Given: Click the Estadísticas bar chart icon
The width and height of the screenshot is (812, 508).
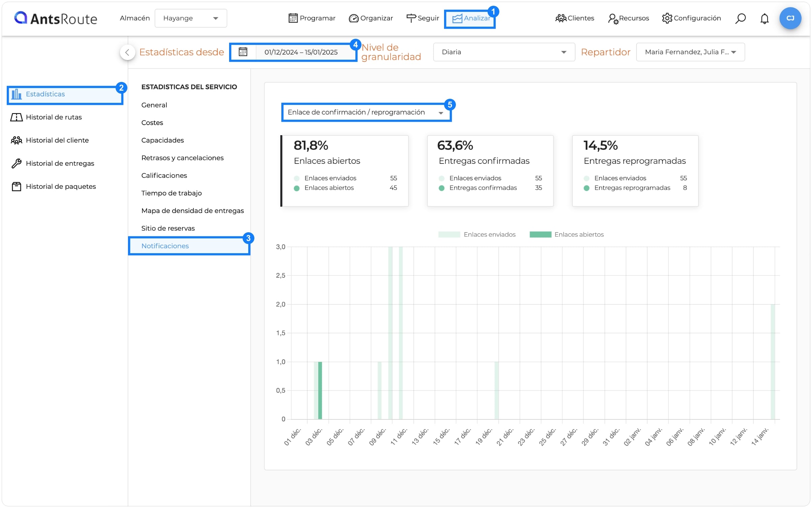Looking at the screenshot, I should (16, 94).
